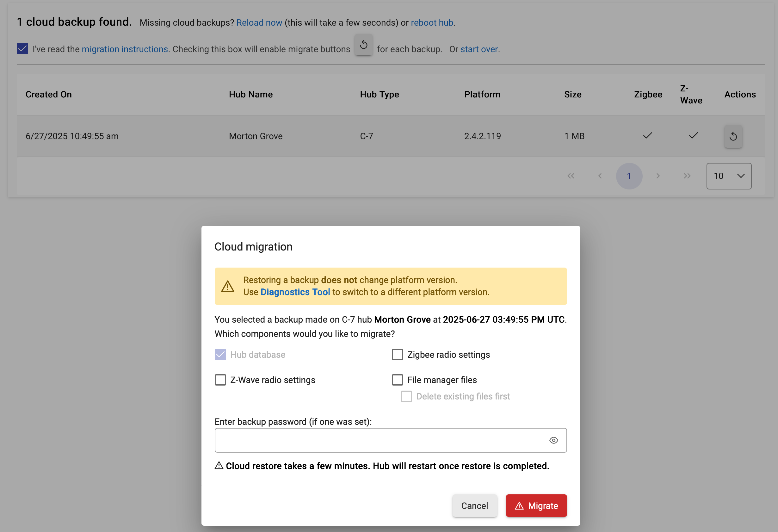Select page 1 in pagination
This screenshot has height=532, width=778.
point(629,176)
